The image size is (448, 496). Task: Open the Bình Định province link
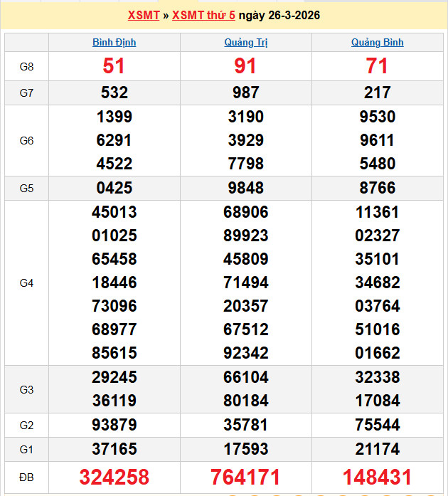[114, 42]
